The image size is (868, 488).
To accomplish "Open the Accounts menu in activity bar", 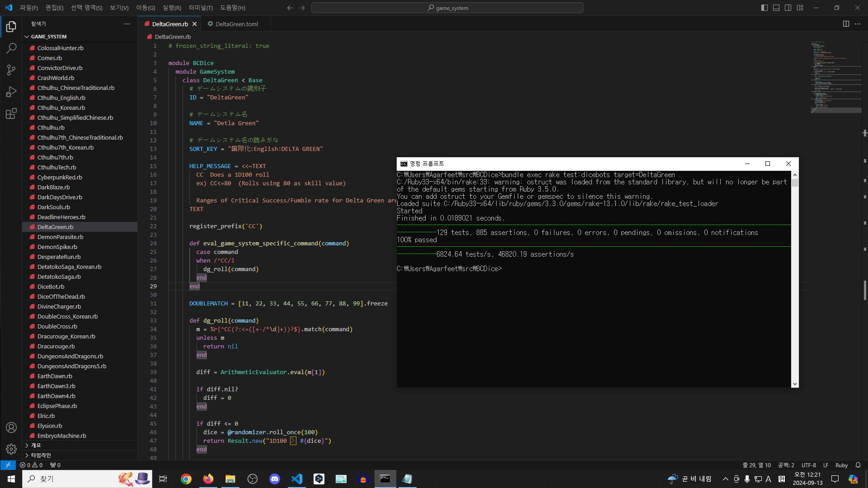I will [11, 427].
